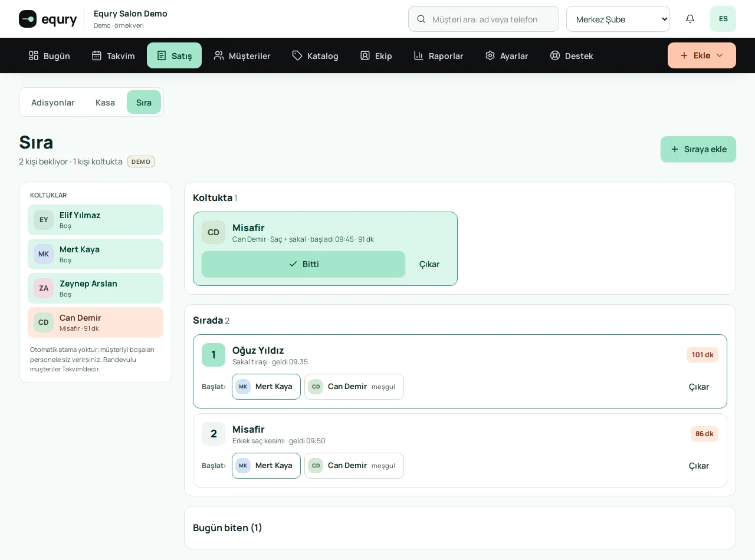Select Can Demir chair in Koltuklar
This screenshot has height=560, width=755.
96,322
